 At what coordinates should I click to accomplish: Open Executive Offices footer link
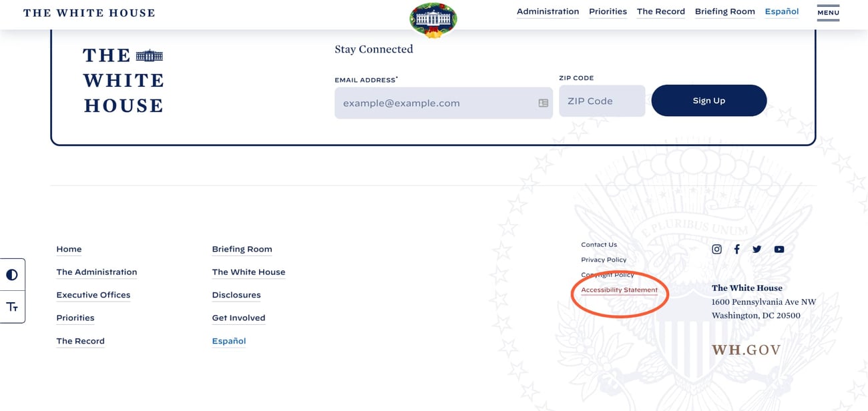[93, 295]
